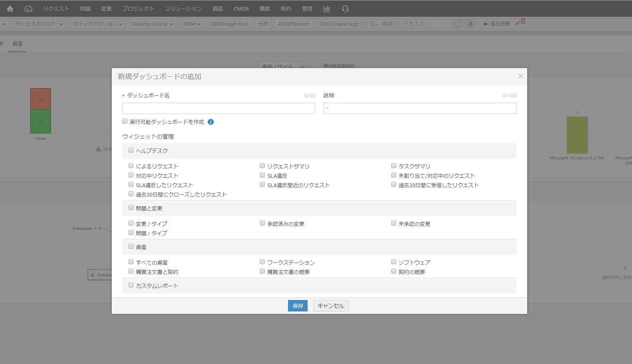The width and height of the screenshot is (632, 364).
Task: Select the ソフトウェア checkbox
Action: pos(394,262)
